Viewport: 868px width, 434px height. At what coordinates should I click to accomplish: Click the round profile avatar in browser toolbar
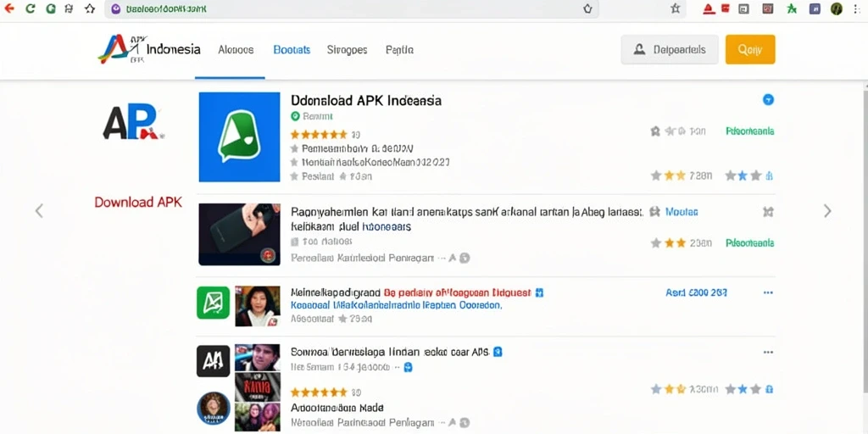point(837,8)
